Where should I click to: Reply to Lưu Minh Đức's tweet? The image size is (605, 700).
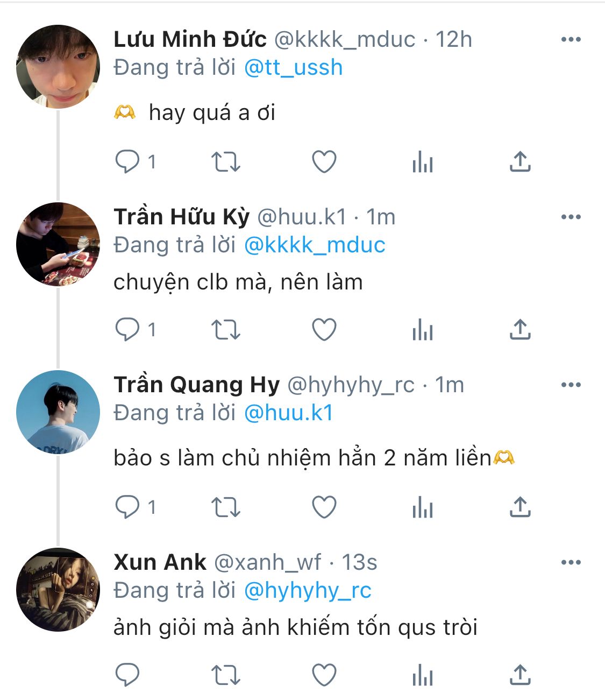tap(127, 161)
